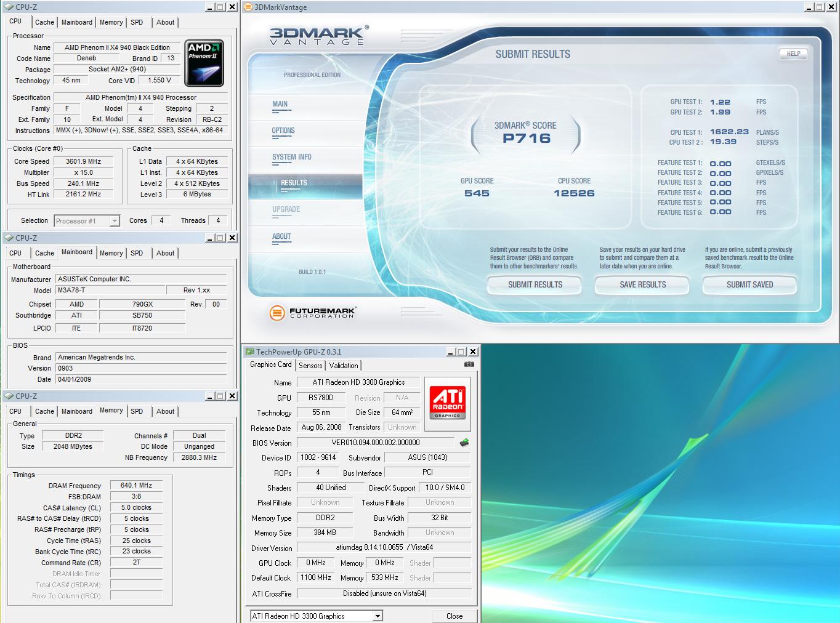The height and width of the screenshot is (623, 840).
Task: Click the SUBMIT RESULTS button
Action: (x=535, y=285)
